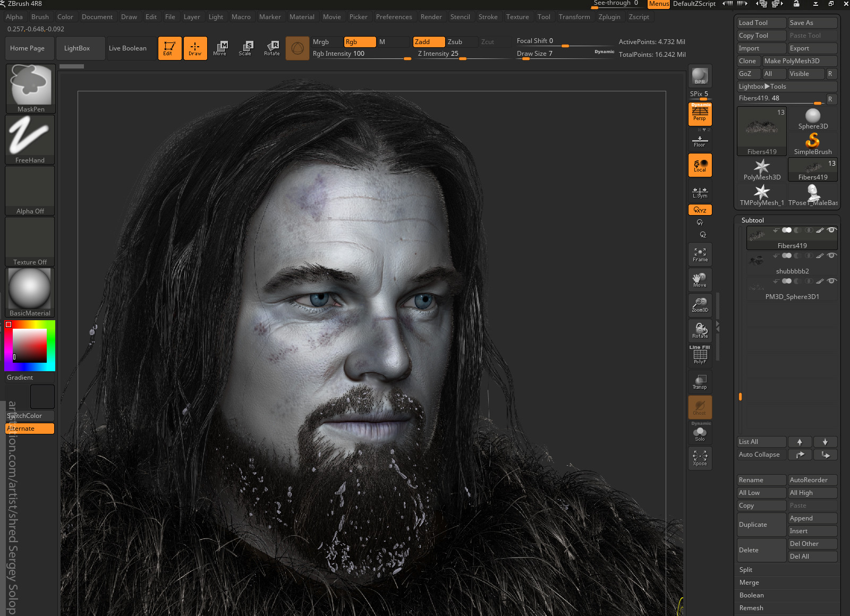Open the BasicMaterial material picker

click(x=30, y=293)
